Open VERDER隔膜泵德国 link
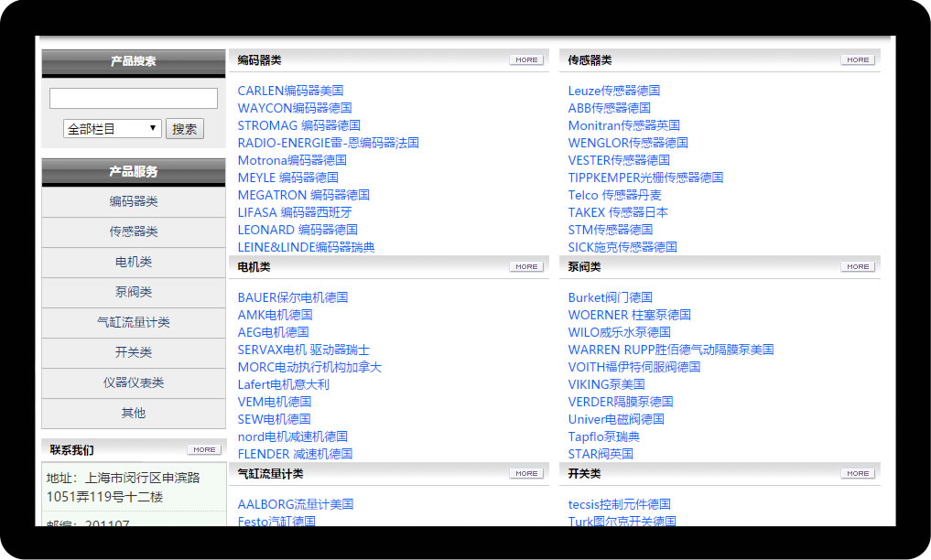The image size is (931, 560). pyautogui.click(x=621, y=403)
